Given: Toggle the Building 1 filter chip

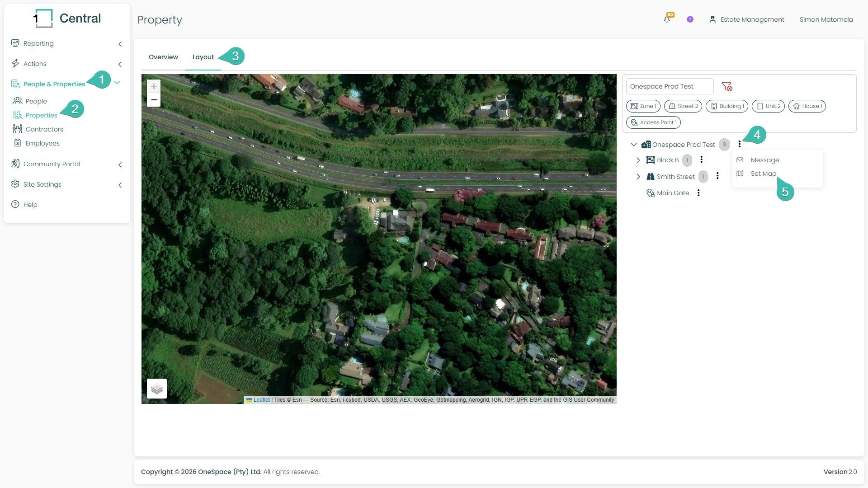Looking at the screenshot, I should [726, 106].
